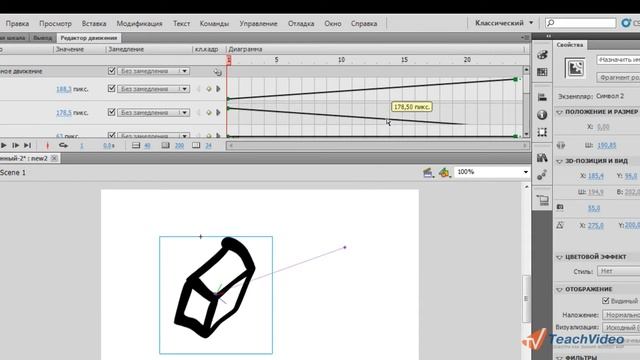Image resolution: width=640 pixels, height=360 pixels.
Task: Close the new2 document tab
Action: pyautogui.click(x=54, y=158)
